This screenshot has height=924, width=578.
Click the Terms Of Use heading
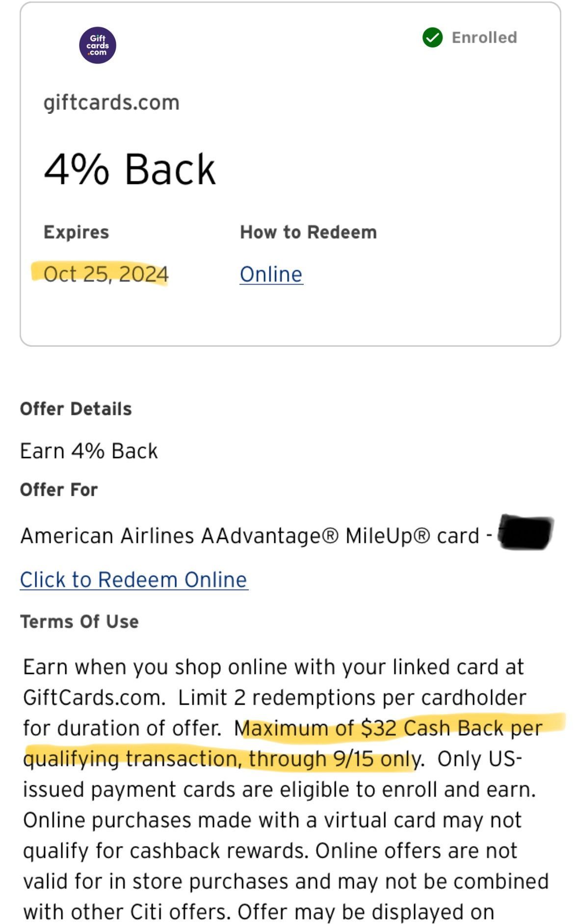coord(79,621)
